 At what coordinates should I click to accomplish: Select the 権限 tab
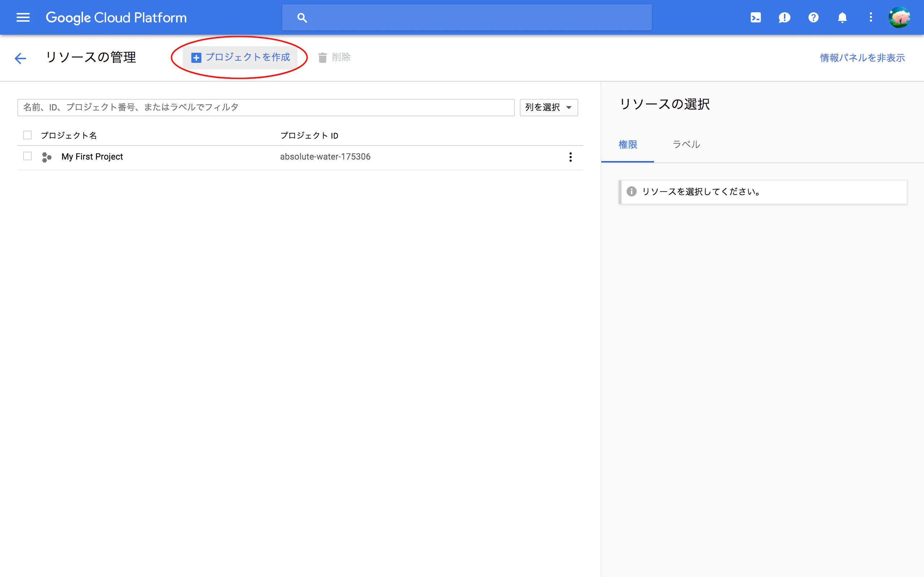coord(628,144)
